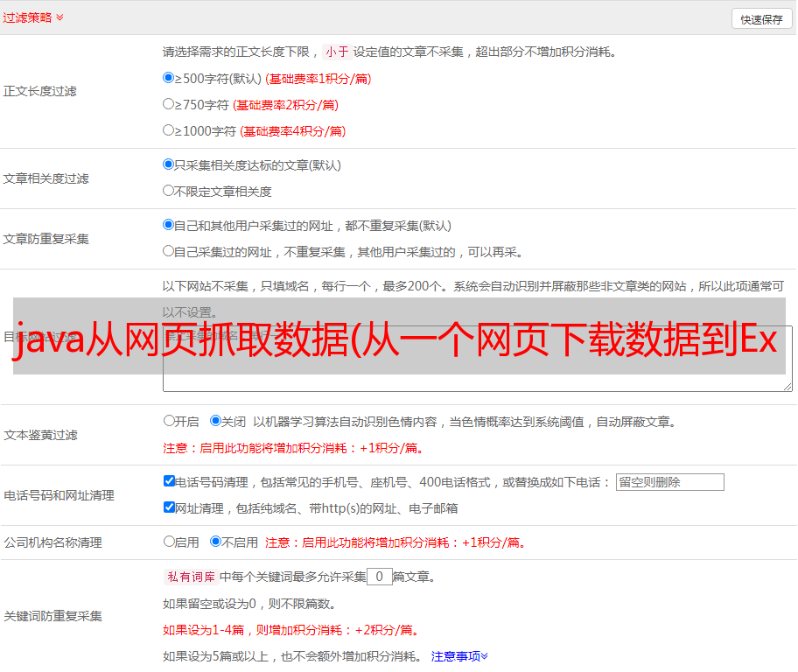The height and width of the screenshot is (672, 798).
Task: Click the resize grip of the domains textarea
Action: 787,387
